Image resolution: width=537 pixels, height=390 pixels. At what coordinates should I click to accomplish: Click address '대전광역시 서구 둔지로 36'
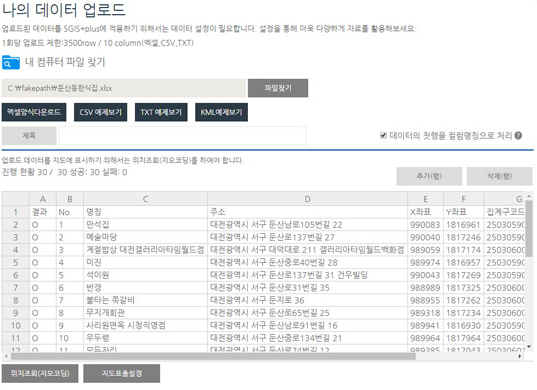click(x=307, y=300)
